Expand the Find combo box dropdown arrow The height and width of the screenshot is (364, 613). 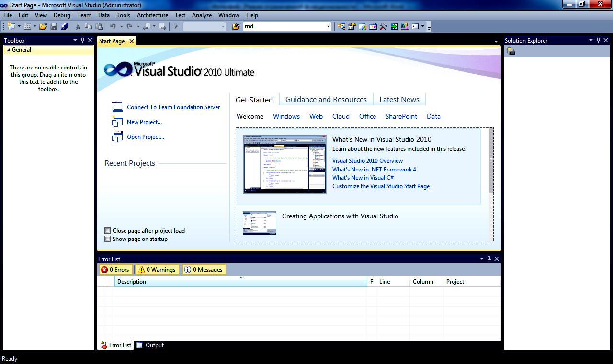click(x=328, y=26)
